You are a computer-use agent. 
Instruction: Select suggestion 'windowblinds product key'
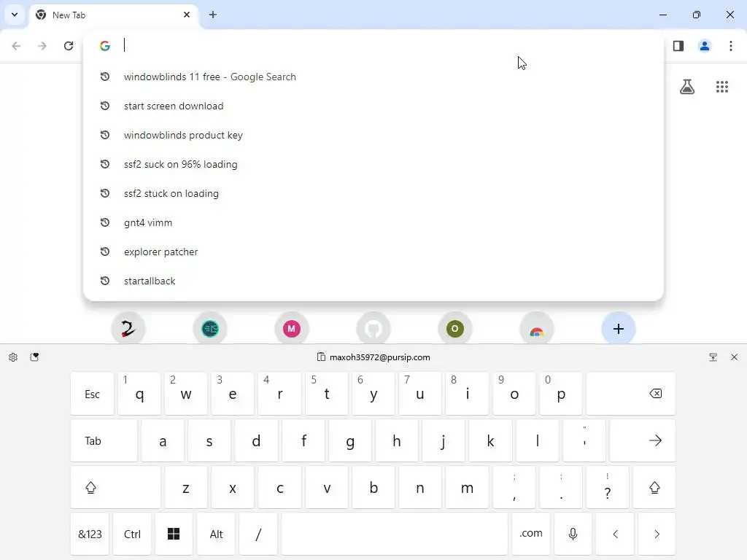pos(373,135)
